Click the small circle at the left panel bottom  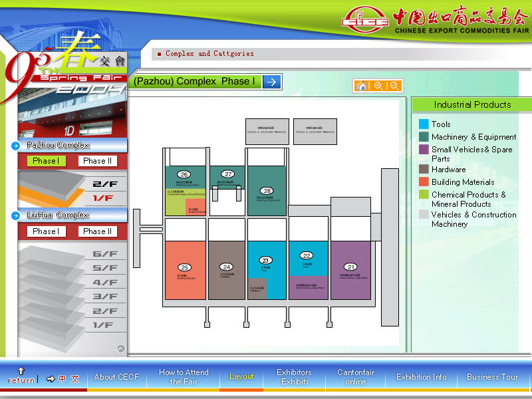[x=121, y=348]
